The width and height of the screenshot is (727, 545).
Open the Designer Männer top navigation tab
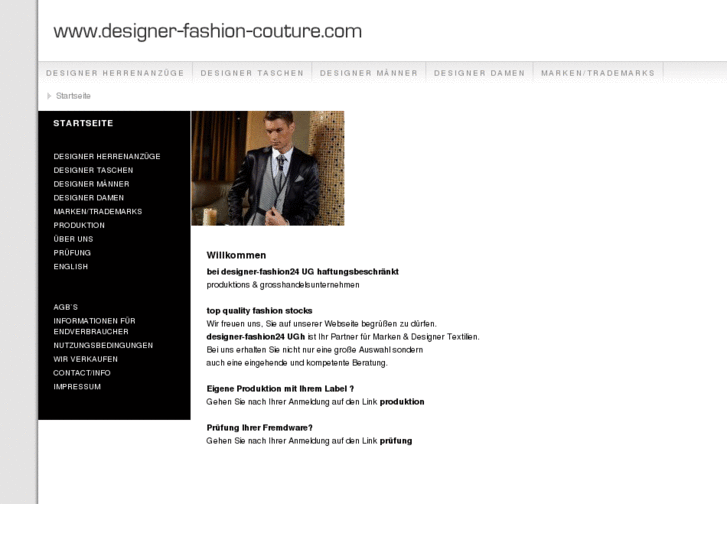[x=369, y=73]
